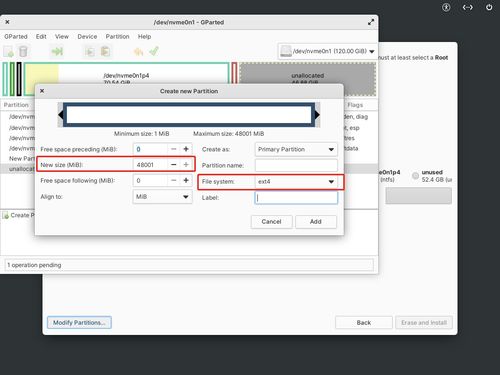The image size is (500, 375).
Task: Click the Undo last operation icon
Action: [138, 52]
